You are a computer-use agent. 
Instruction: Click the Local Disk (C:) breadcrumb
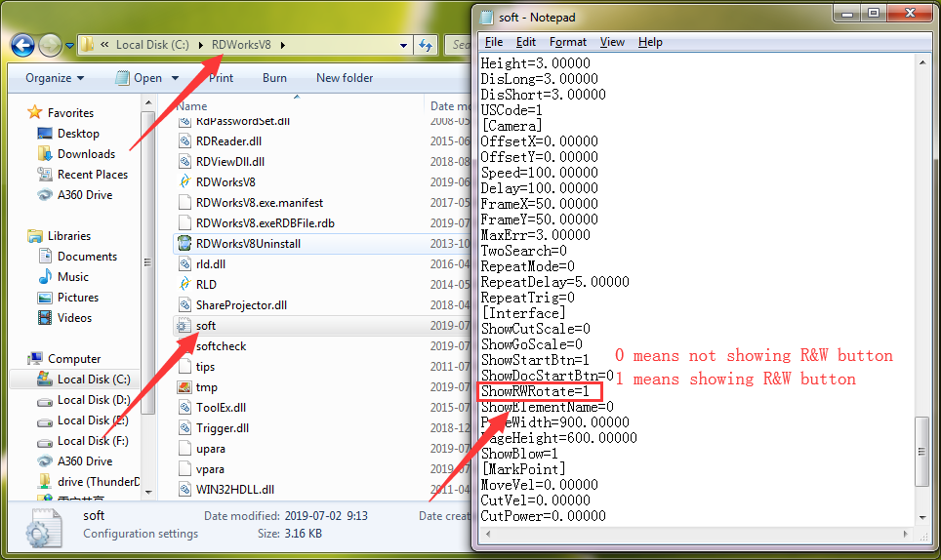click(152, 45)
